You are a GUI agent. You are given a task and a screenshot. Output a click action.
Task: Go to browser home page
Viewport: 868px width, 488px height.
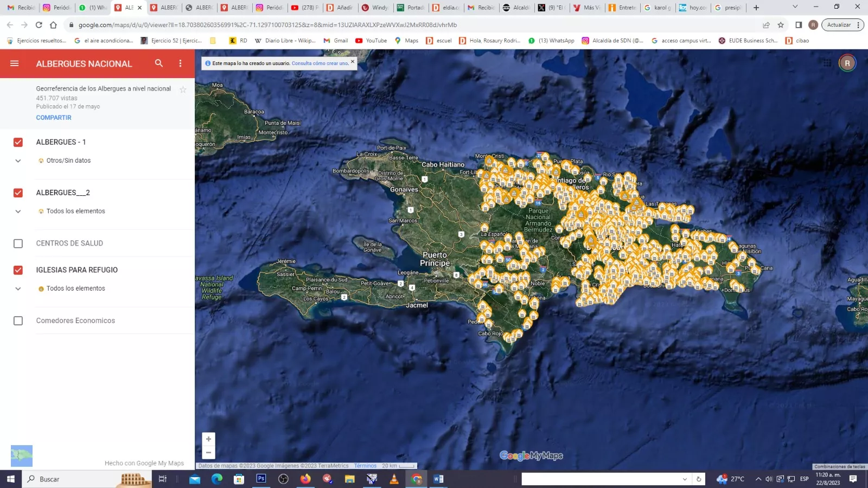click(53, 25)
